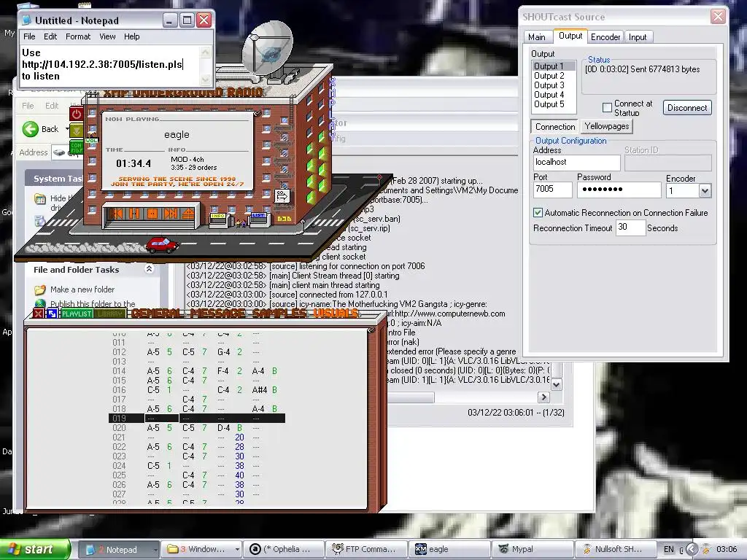
Task: Open File menu in Notepad
Action: (29, 36)
